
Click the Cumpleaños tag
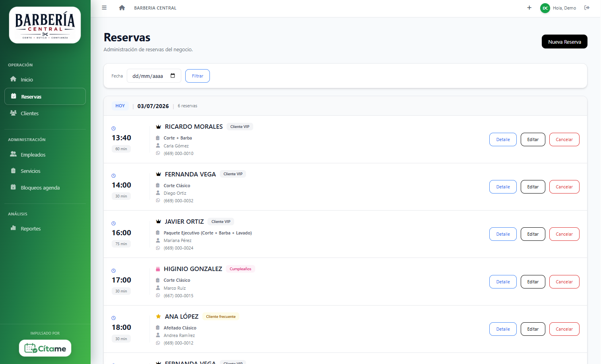tap(240, 269)
